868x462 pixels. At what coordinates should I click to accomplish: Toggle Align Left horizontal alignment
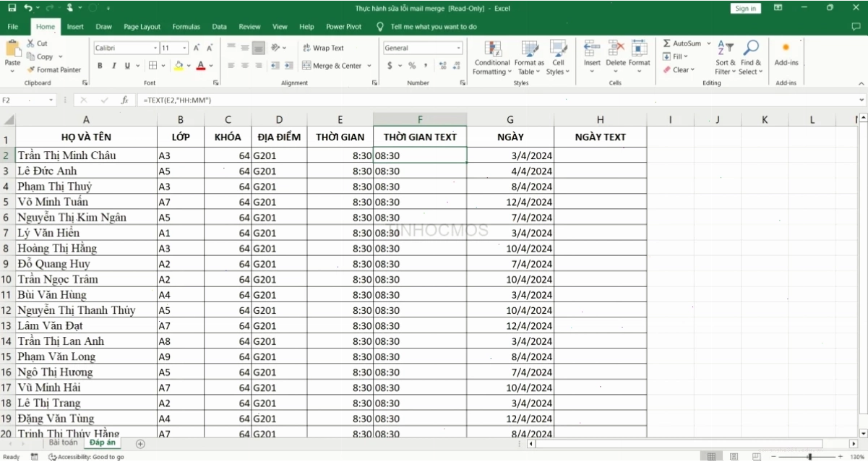coord(231,65)
